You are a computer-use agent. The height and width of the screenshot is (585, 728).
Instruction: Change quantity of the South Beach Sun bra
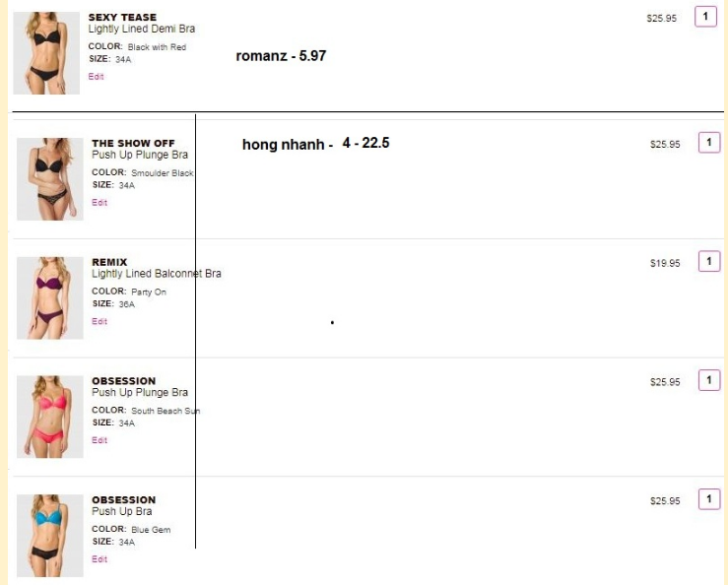(708, 380)
